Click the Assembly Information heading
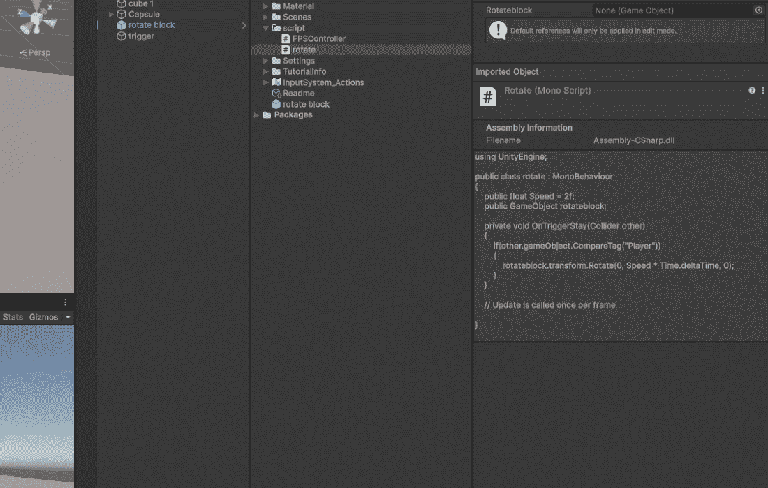 coord(529,127)
